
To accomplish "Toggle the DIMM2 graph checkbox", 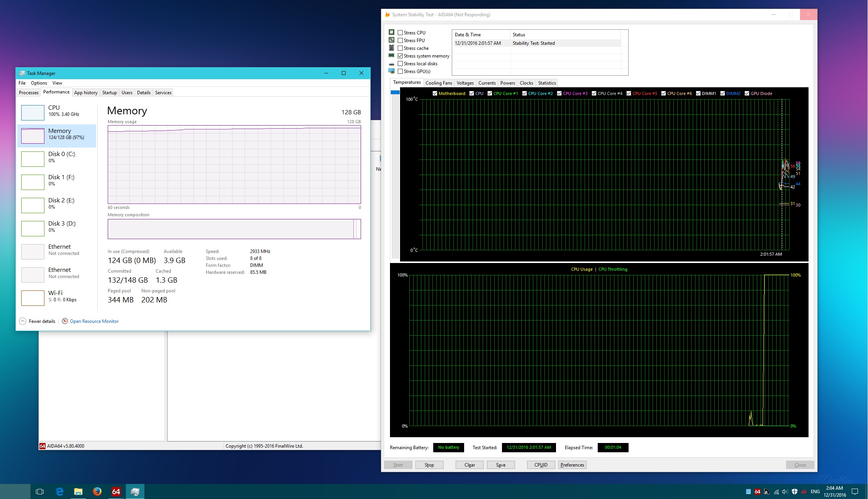I will pyautogui.click(x=723, y=93).
